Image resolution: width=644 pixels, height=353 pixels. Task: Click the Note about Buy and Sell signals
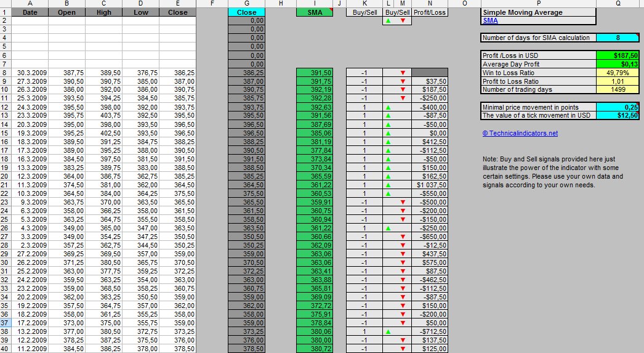coord(552,172)
